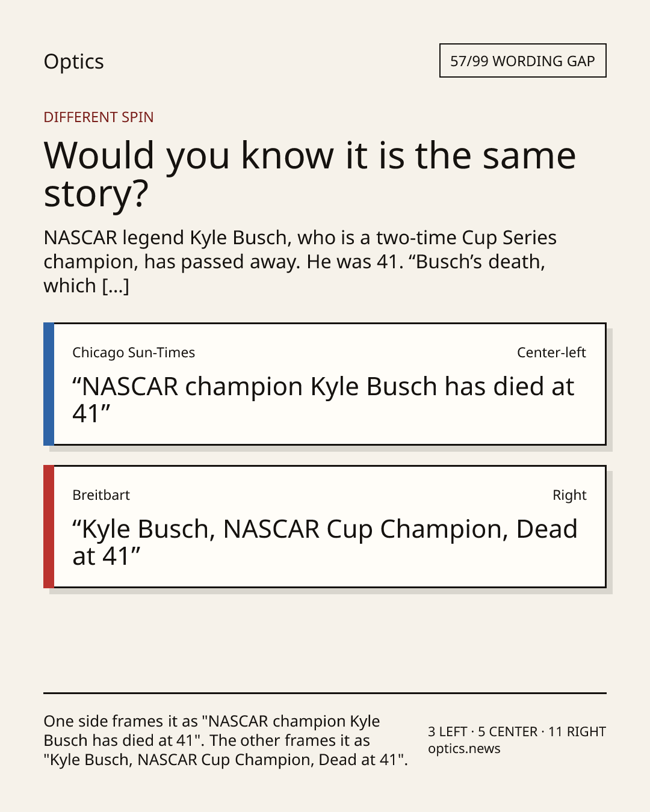This screenshot has height=812, width=650.
Task: Click the Breitbart source name
Action: (x=101, y=495)
